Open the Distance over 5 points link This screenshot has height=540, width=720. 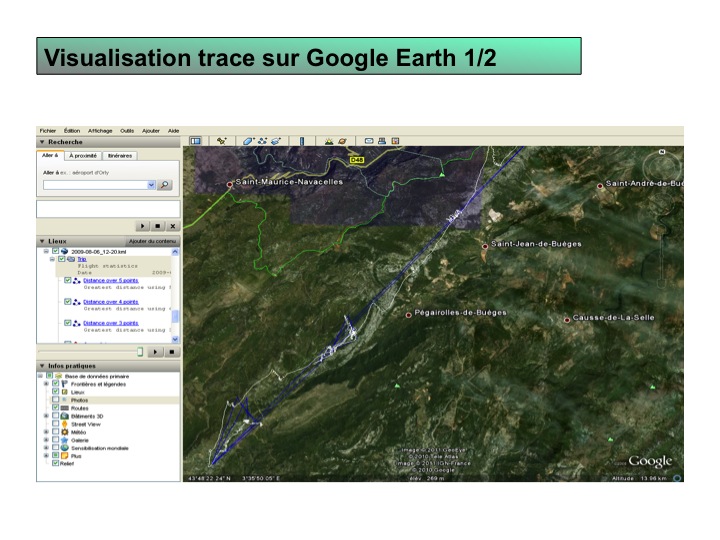click(x=111, y=281)
